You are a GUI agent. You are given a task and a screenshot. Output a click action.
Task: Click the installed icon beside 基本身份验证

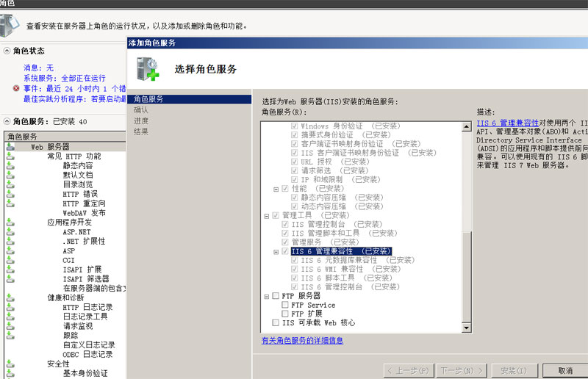[10, 373]
